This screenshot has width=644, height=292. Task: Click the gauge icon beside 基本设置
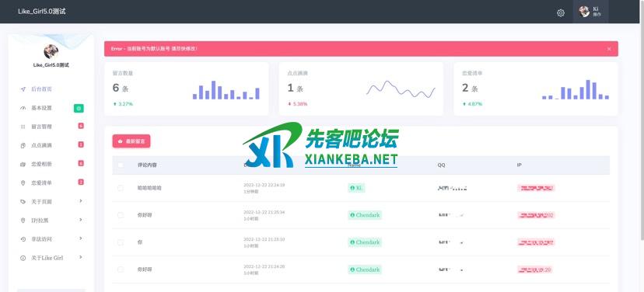tap(23, 108)
